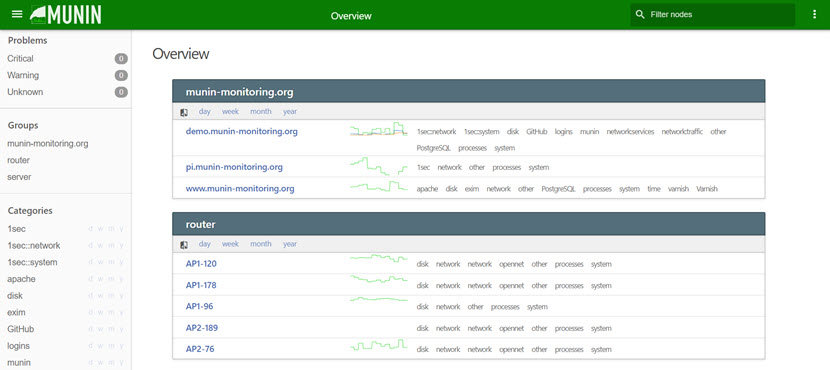Open apache category in www.munin-monitoring.org row

(427, 189)
